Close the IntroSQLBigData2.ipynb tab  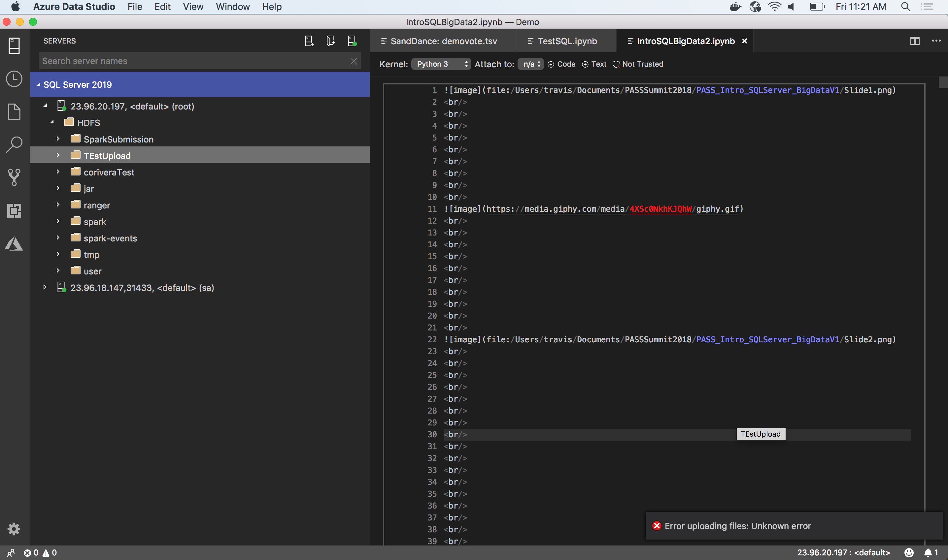(x=744, y=41)
